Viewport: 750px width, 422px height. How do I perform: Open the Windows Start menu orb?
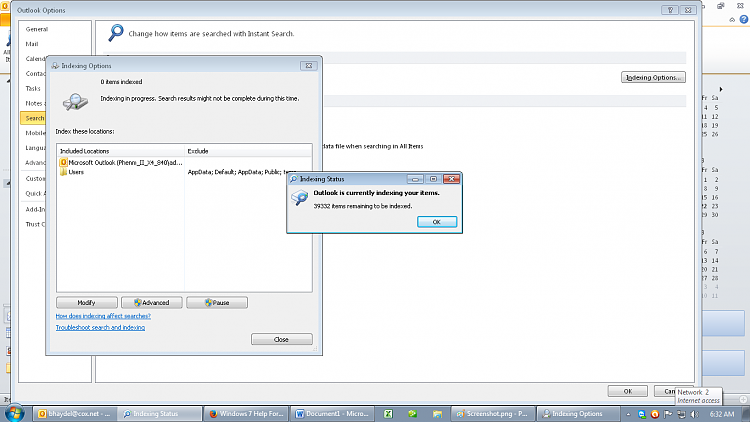point(14,413)
